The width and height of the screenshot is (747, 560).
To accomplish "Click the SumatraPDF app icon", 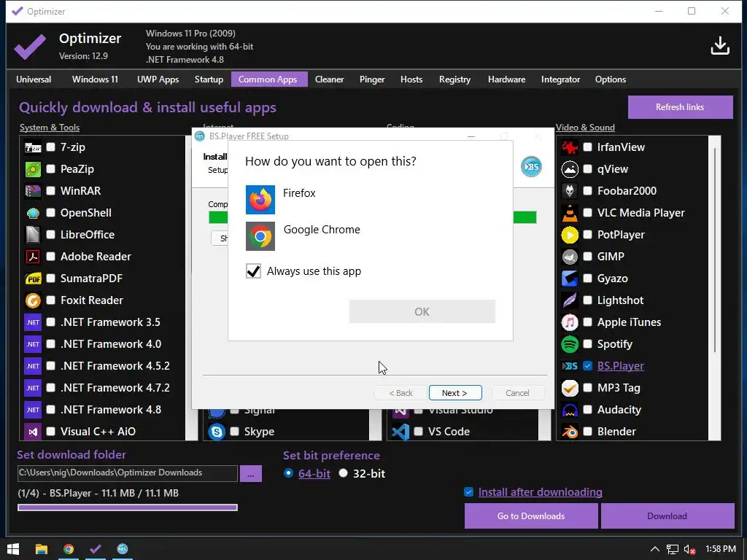I will click(33, 279).
